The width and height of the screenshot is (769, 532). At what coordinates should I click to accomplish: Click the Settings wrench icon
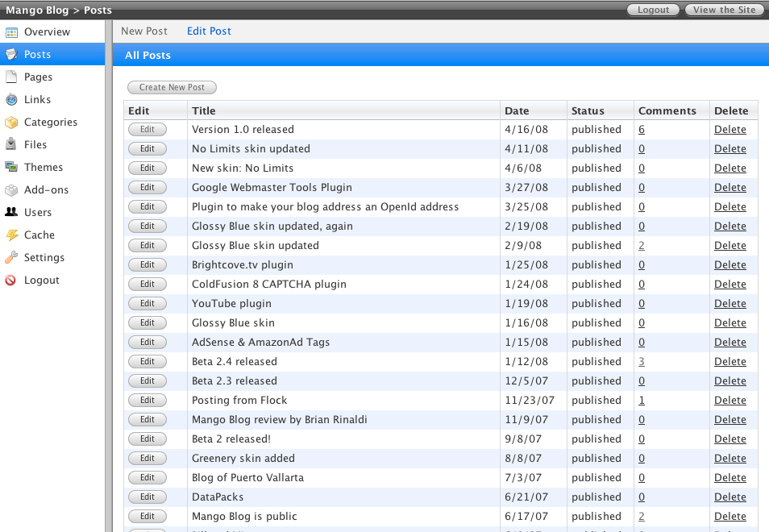coord(11,257)
